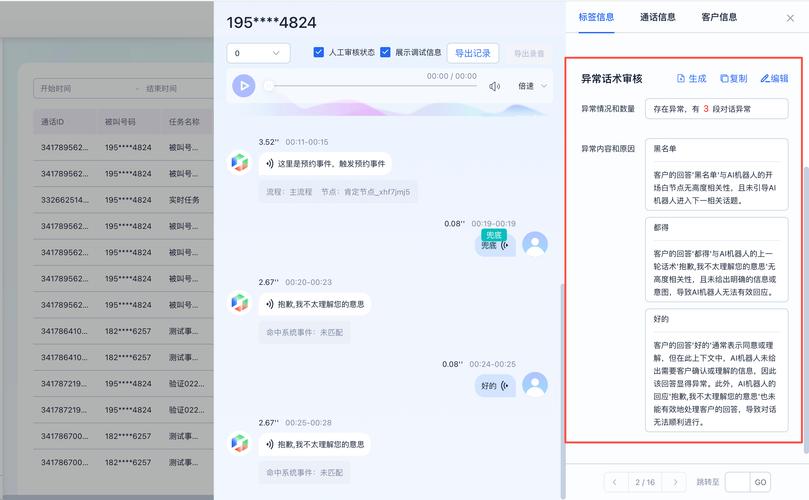809x500 pixels.
Task: Click the 异常情况和数量 field
Action: click(717, 109)
